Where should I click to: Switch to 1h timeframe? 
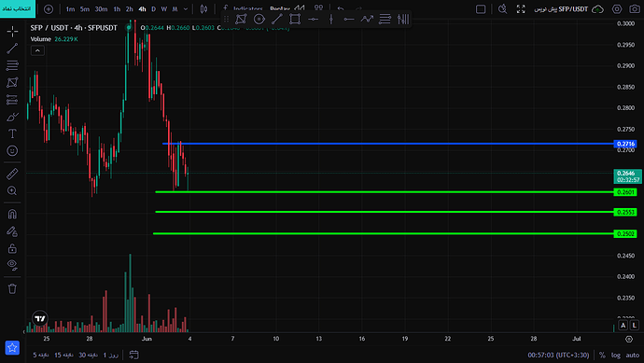pyautogui.click(x=117, y=9)
